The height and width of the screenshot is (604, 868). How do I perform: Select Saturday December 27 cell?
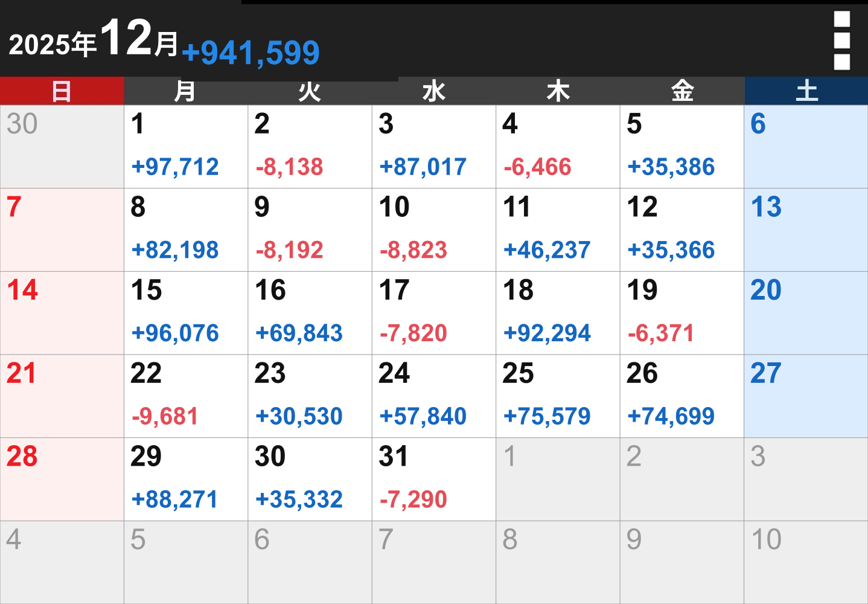(x=806, y=396)
